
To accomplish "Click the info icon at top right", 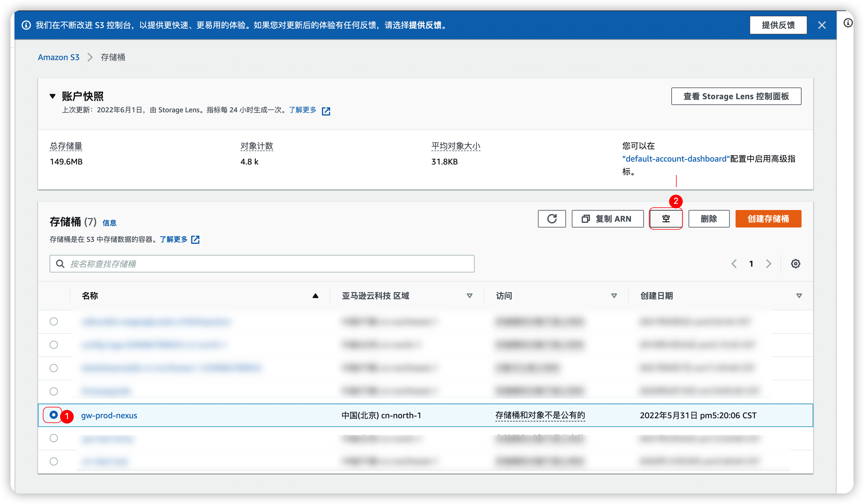I will pyautogui.click(x=848, y=23).
